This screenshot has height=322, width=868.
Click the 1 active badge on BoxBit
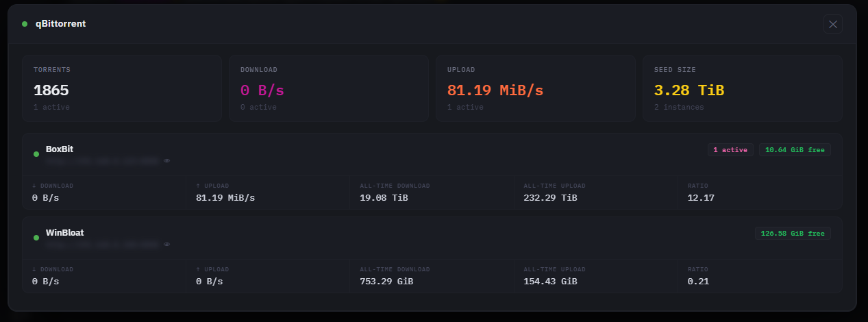coord(730,150)
